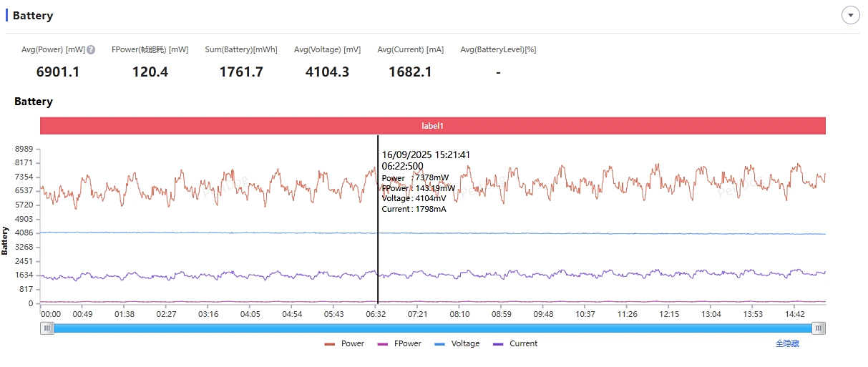
Task: Toggle the Power series in the legend
Action: (344, 344)
